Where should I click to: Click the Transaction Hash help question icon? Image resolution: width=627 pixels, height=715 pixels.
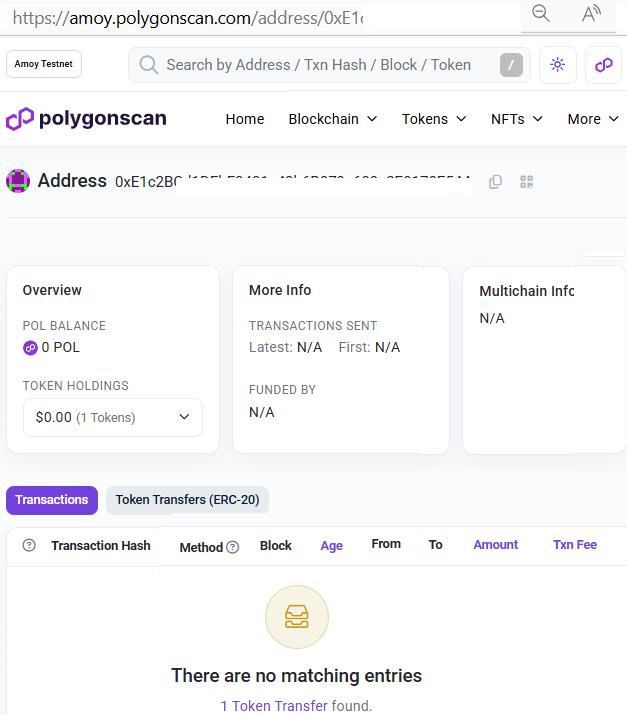[x=29, y=545]
